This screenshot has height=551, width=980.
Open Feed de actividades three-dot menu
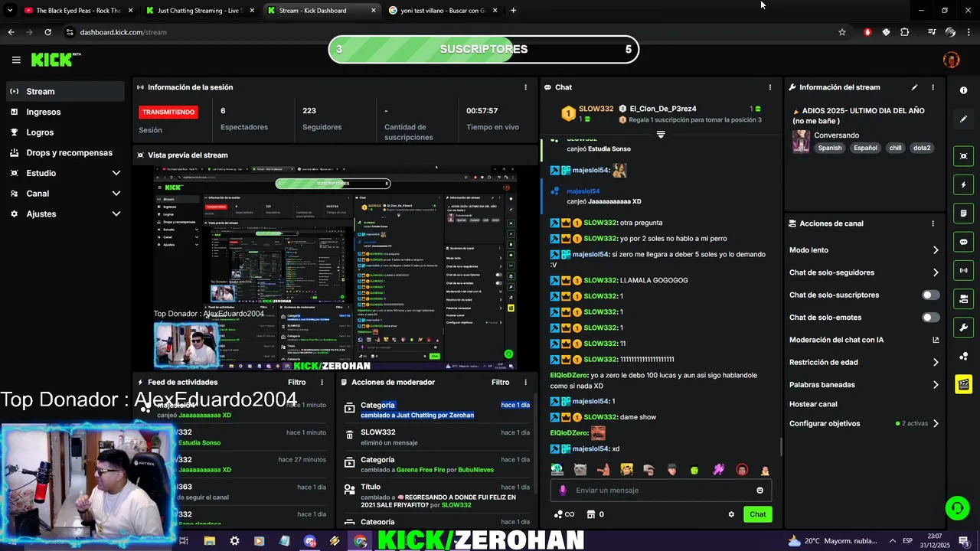pyautogui.click(x=322, y=382)
